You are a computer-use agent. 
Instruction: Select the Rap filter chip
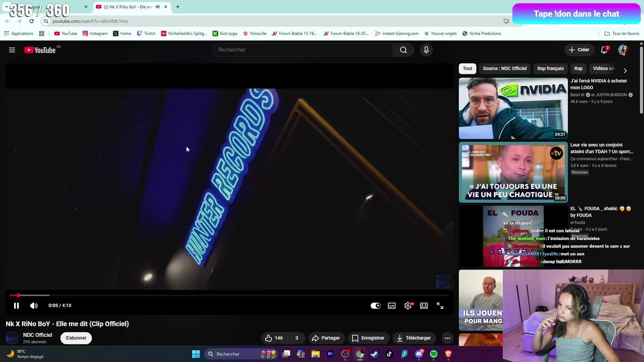coord(579,68)
